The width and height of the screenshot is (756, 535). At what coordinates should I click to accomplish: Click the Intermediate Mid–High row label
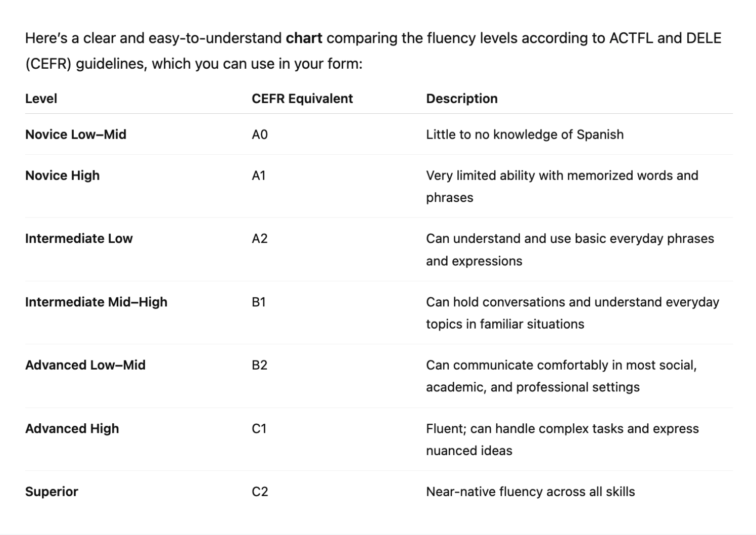[x=96, y=302]
